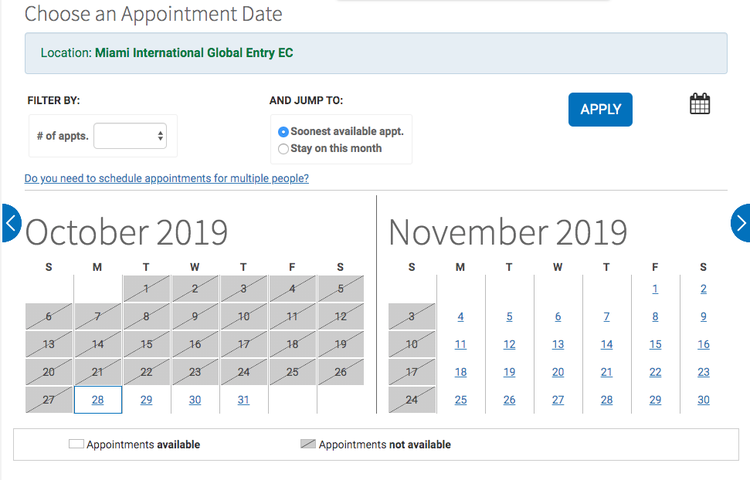Pick November 1 appointment date
This screenshot has width=750, height=480.
click(655, 289)
